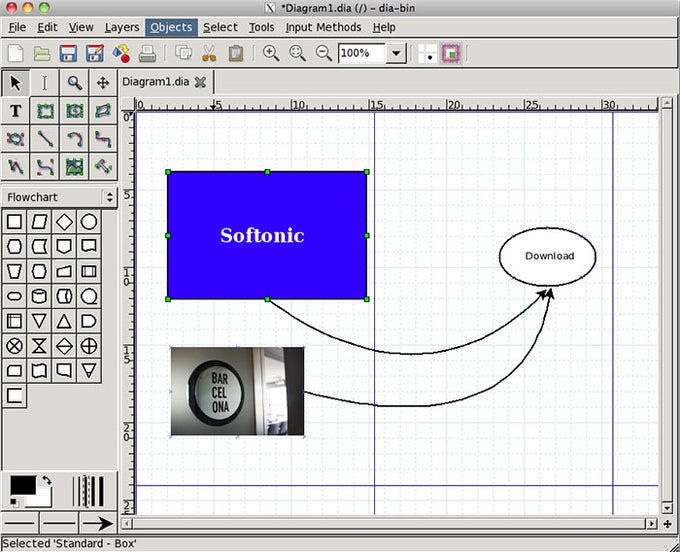Close the Diagram1.dia tab

[x=200, y=82]
